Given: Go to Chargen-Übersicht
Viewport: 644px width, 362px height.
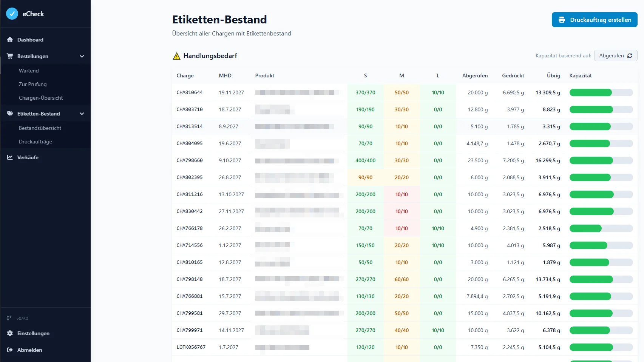Looking at the screenshot, I should coord(41,98).
